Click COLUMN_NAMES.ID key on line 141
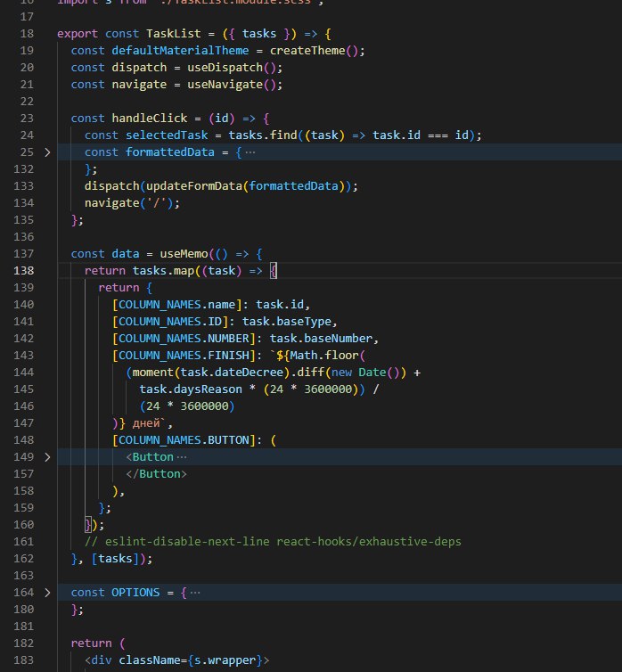The image size is (622, 672). 170,322
